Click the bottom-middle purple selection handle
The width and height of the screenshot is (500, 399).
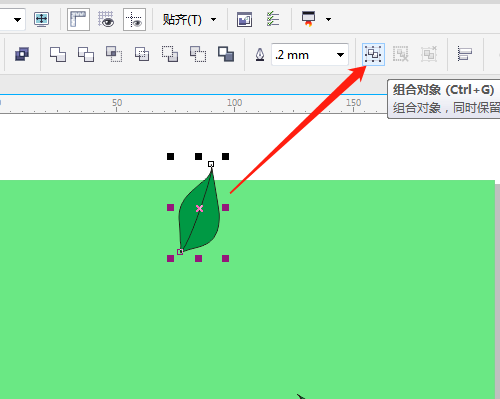tap(198, 258)
